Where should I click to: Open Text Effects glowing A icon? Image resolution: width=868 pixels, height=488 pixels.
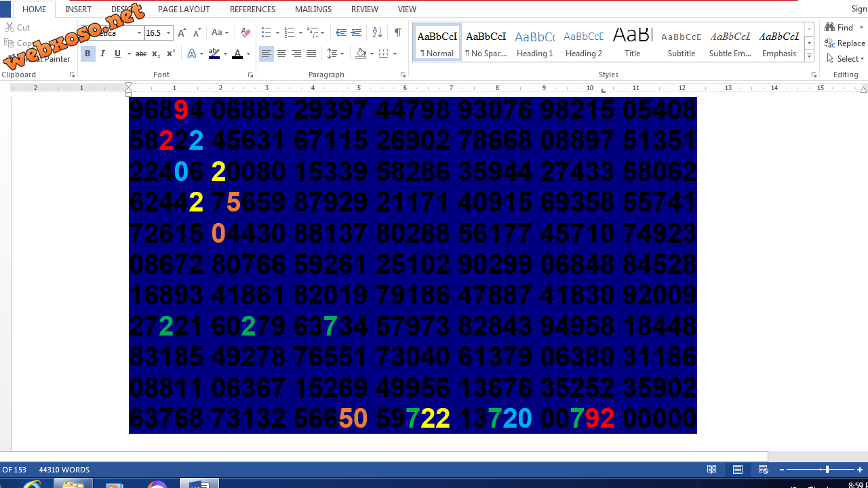point(192,54)
